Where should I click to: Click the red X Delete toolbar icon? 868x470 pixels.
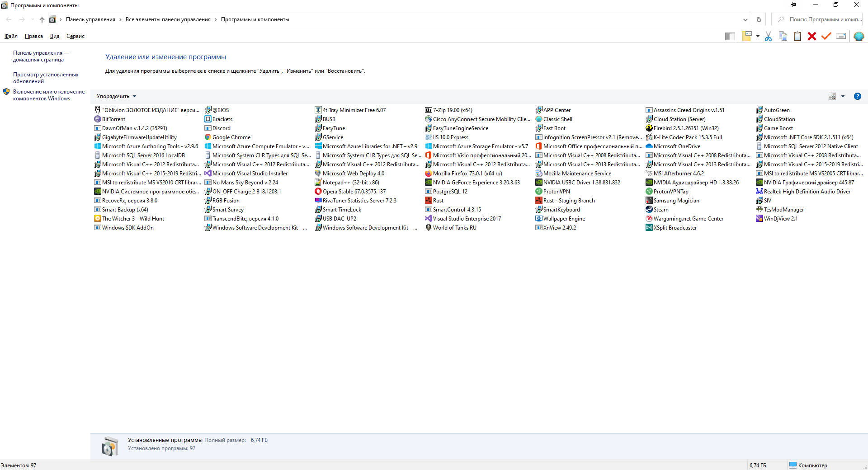(x=812, y=36)
